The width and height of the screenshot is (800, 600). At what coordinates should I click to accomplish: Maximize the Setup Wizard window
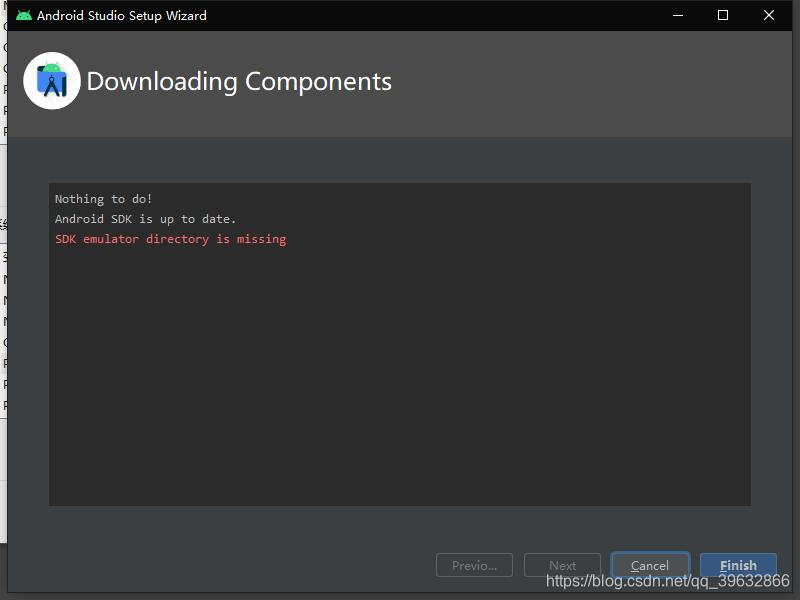[x=723, y=15]
